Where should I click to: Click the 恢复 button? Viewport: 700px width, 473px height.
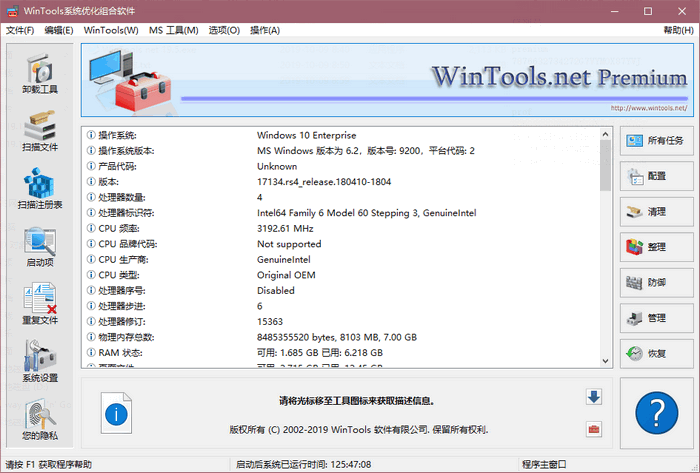tap(656, 353)
